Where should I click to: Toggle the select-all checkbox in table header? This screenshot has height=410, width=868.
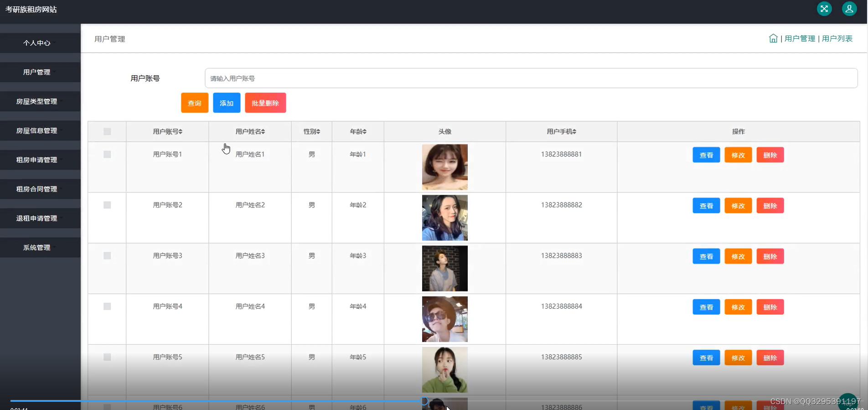(x=107, y=132)
